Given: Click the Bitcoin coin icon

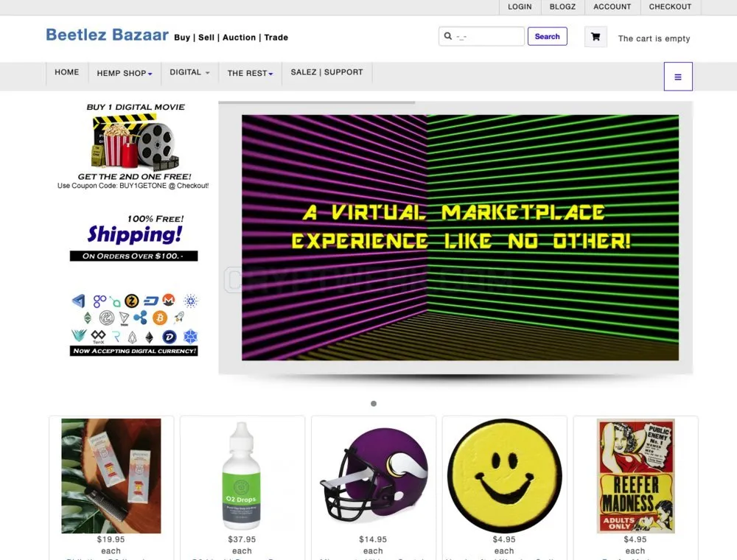Looking at the screenshot, I should (x=160, y=318).
